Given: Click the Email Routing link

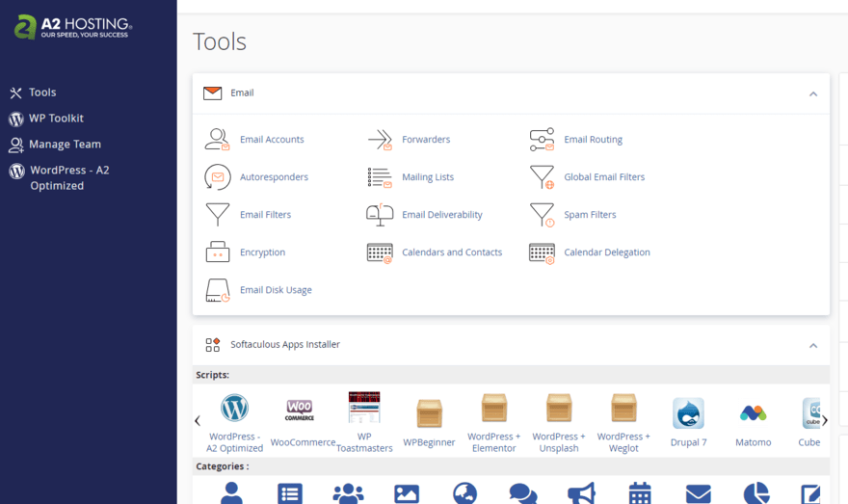Looking at the screenshot, I should 594,140.
